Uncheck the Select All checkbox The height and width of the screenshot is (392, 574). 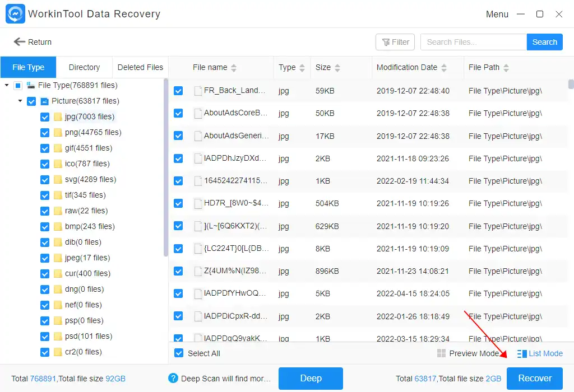coord(179,353)
